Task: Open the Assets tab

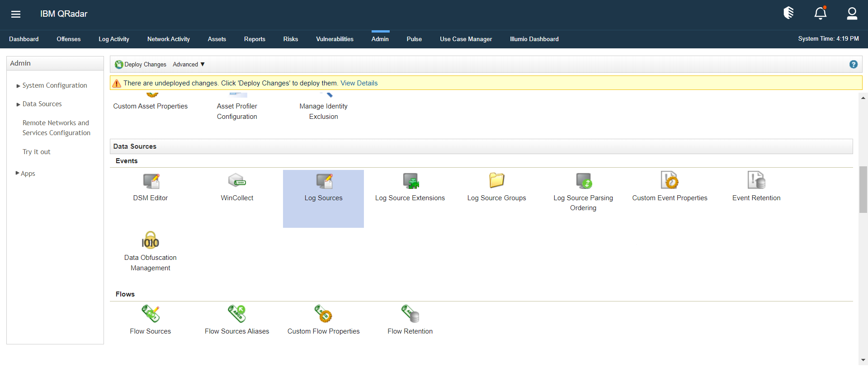Action: coord(217,39)
